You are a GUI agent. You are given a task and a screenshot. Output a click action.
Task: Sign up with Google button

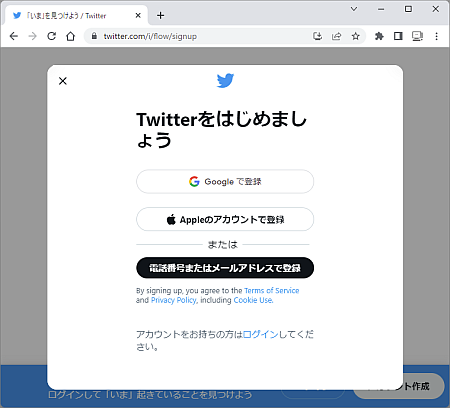pos(225,182)
